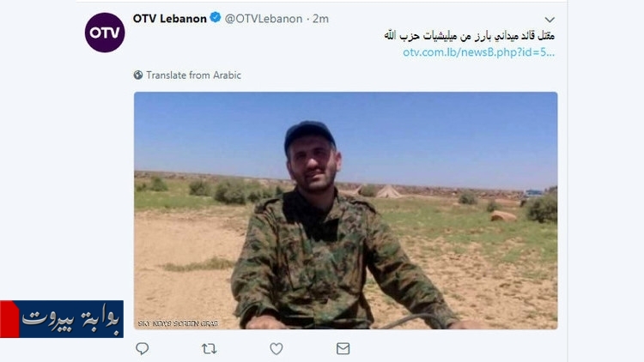Open the 2m tweet timestamp
This screenshot has width=644, height=362.
(x=321, y=19)
